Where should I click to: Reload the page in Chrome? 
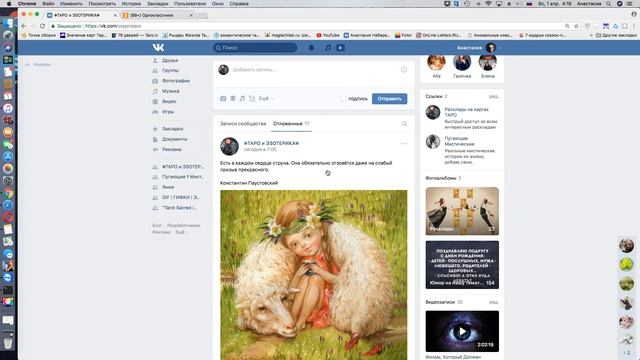coord(42,26)
